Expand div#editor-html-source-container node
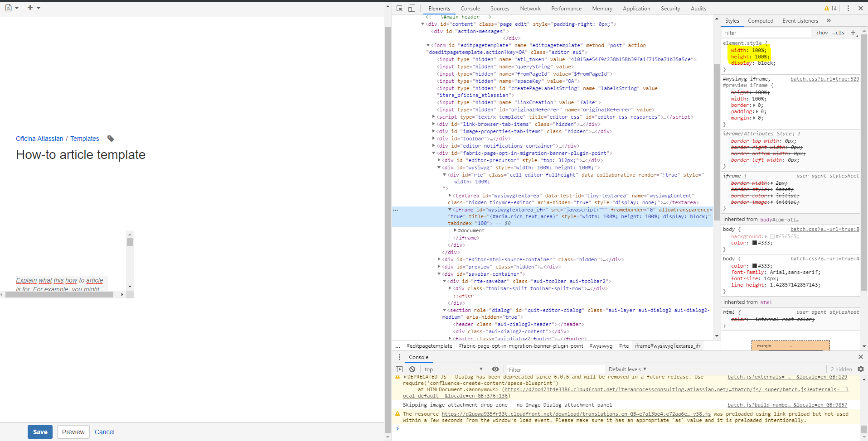868x441 pixels. [439, 259]
